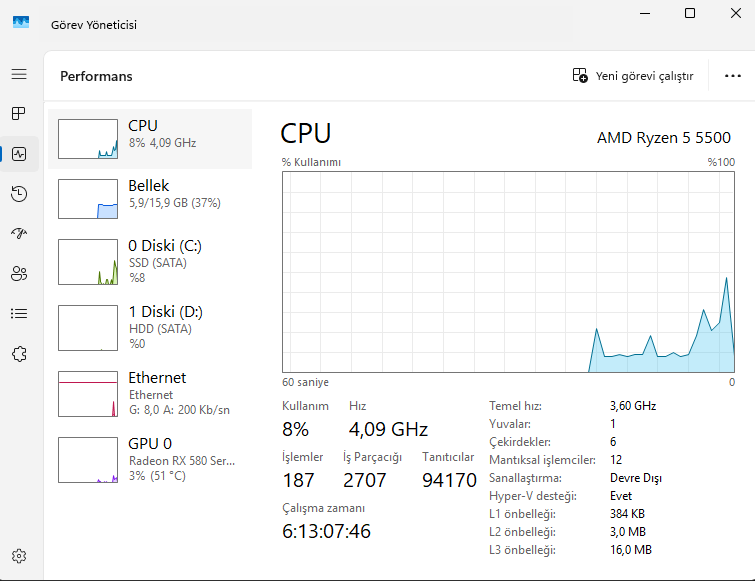
Task: Click the main CPU usage graph
Action: 508,272
